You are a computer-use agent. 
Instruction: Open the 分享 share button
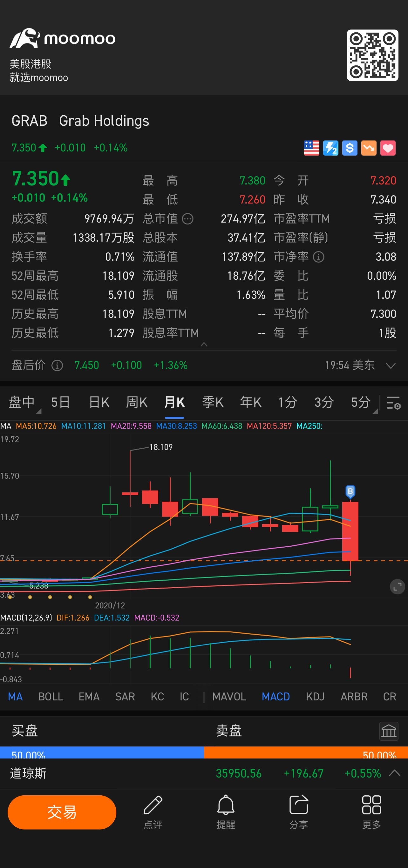point(299,812)
